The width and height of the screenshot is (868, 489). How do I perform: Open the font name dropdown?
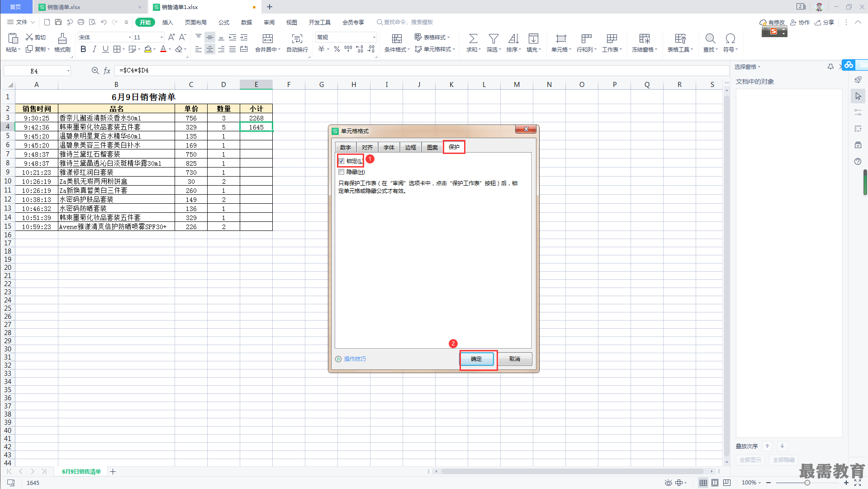[x=130, y=37]
